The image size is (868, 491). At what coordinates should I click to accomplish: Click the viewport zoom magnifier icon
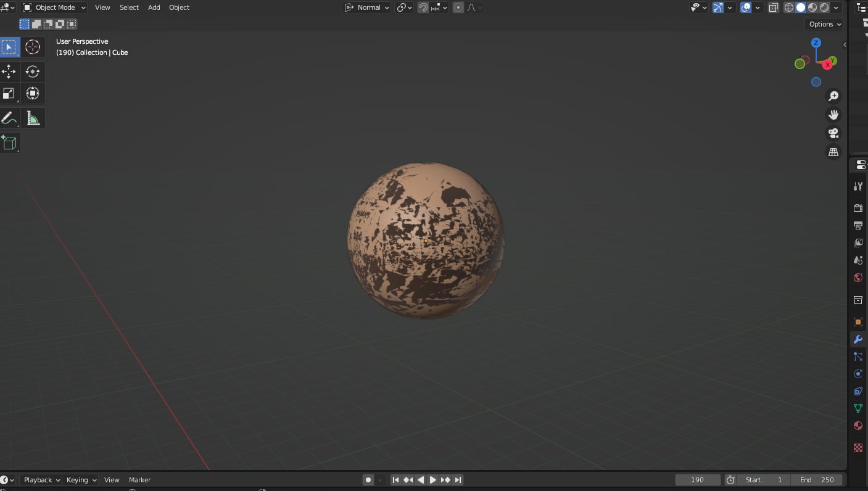coord(833,96)
